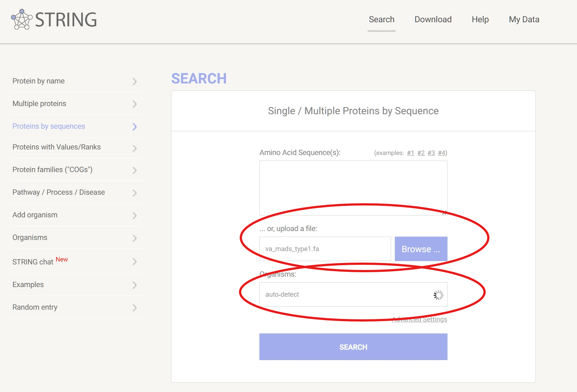Load example sequence #4
The height and width of the screenshot is (392, 577).
tap(442, 153)
